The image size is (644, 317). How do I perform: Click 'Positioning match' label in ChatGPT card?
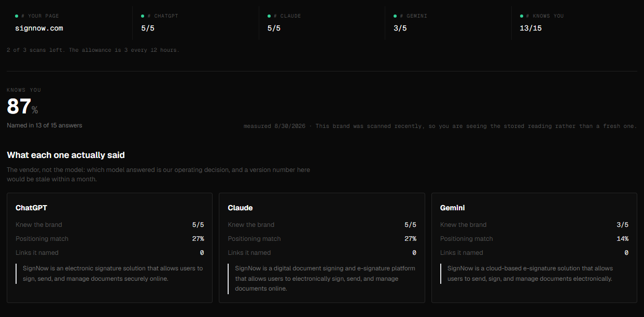(42, 239)
